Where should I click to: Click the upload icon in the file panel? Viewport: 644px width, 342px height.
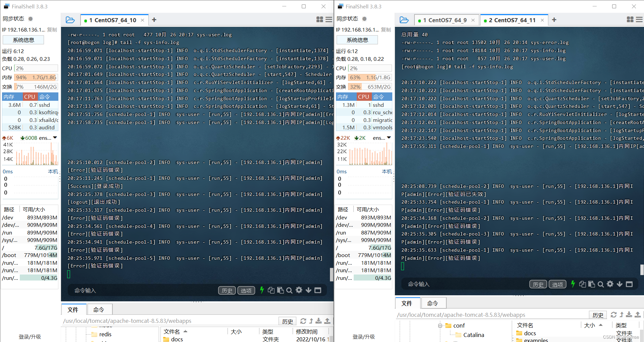(x=327, y=321)
